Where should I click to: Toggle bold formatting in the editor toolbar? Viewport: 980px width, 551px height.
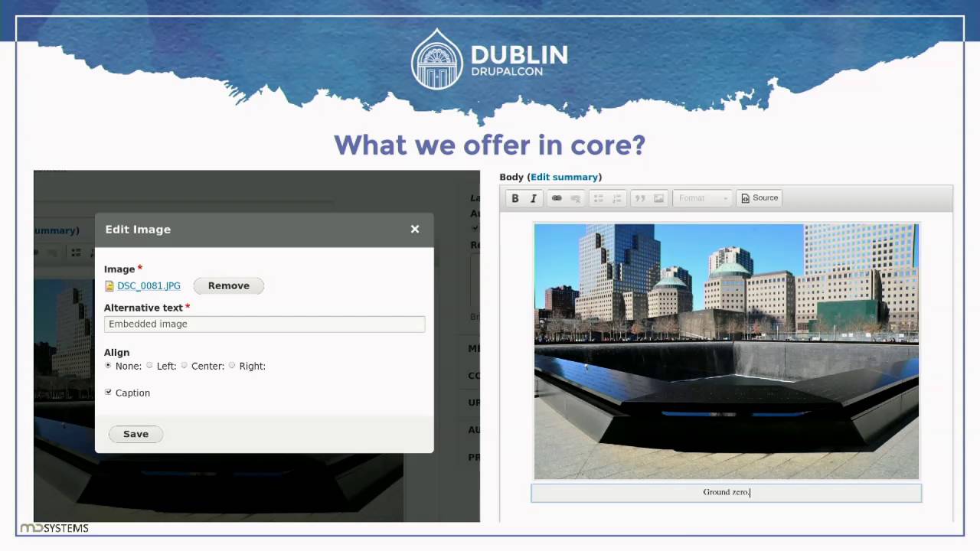[515, 198]
